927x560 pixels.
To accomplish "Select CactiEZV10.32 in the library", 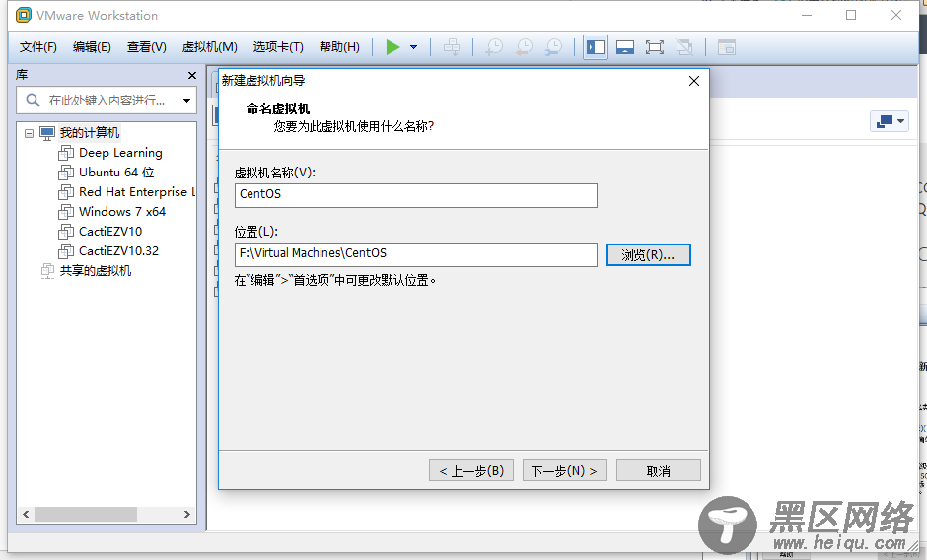I will pos(118,251).
